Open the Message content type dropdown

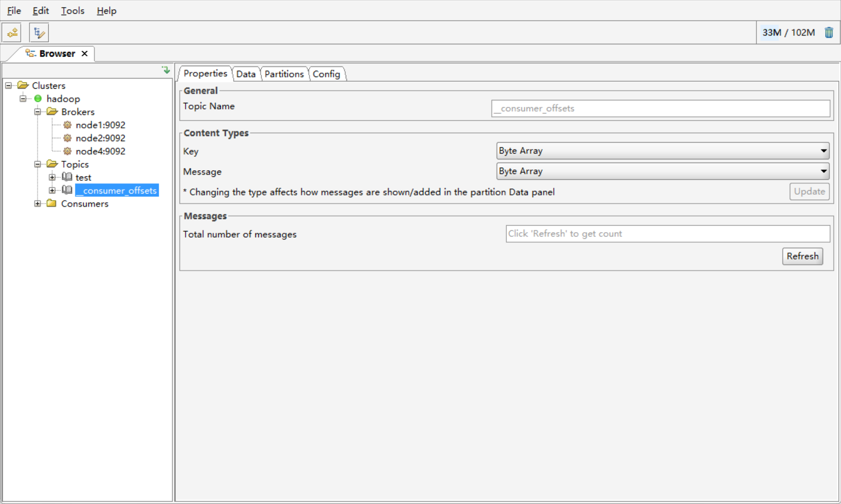click(662, 171)
